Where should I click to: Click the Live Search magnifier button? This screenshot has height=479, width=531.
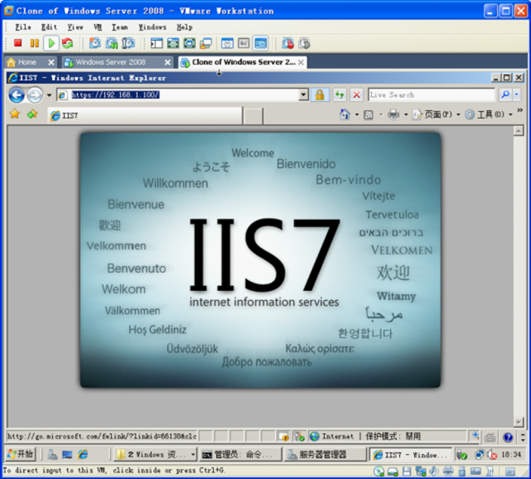(x=506, y=95)
